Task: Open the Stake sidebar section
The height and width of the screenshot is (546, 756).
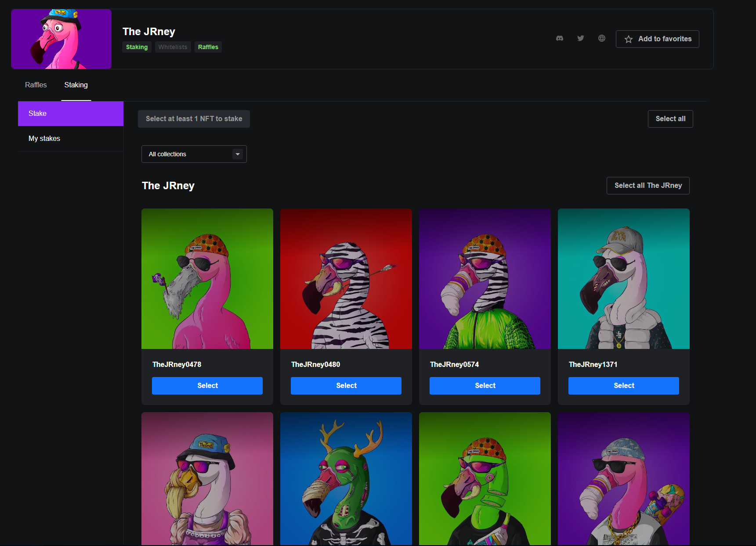Action: point(70,114)
